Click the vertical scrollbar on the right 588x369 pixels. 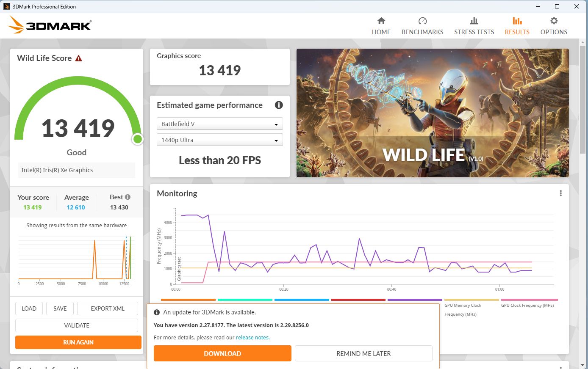click(x=584, y=203)
